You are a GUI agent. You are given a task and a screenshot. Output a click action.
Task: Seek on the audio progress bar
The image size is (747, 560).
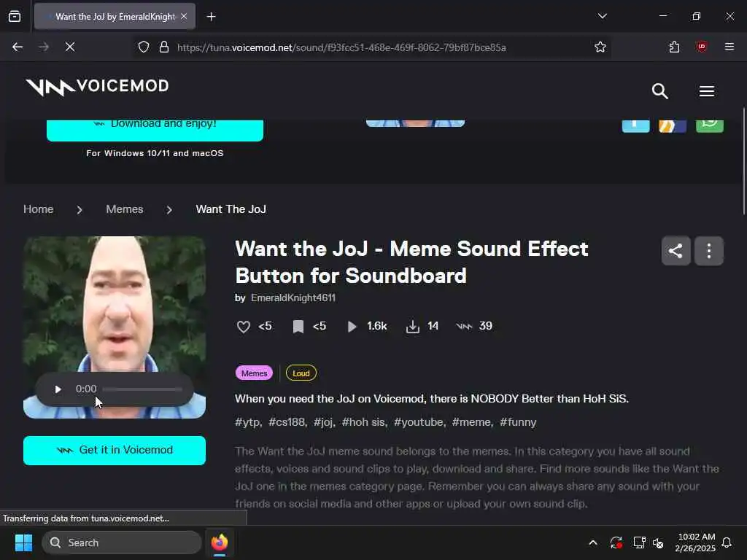tap(142, 389)
